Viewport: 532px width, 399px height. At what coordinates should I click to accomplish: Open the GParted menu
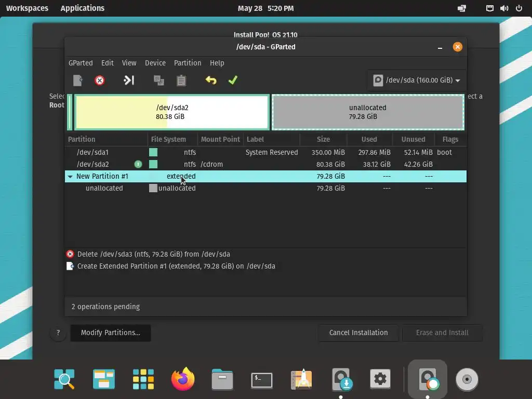coord(81,63)
